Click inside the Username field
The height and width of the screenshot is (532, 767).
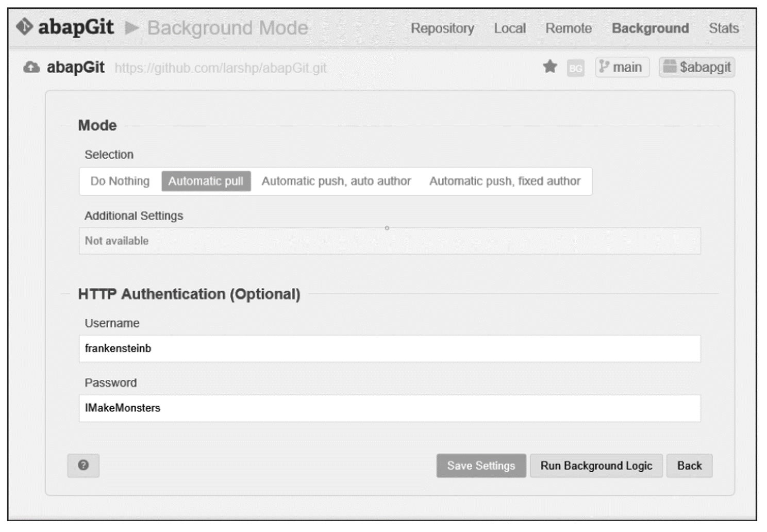(390, 348)
